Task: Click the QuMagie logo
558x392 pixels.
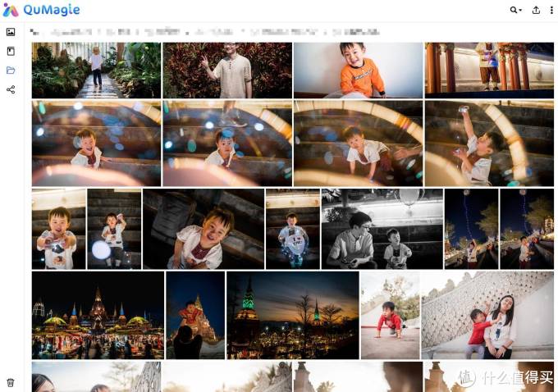Action: tap(41, 10)
